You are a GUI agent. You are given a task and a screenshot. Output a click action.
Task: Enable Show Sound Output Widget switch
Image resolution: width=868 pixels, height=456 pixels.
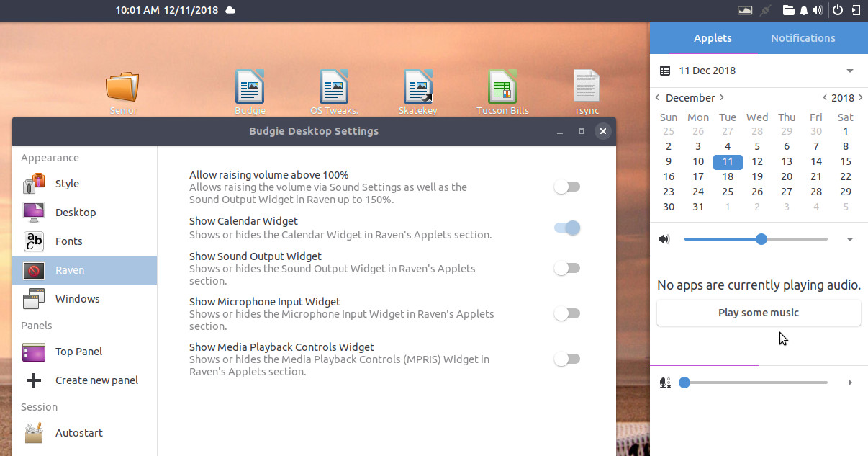point(567,269)
